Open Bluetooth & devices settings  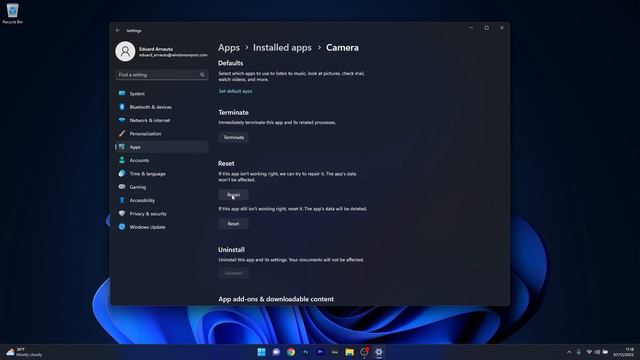162,107
